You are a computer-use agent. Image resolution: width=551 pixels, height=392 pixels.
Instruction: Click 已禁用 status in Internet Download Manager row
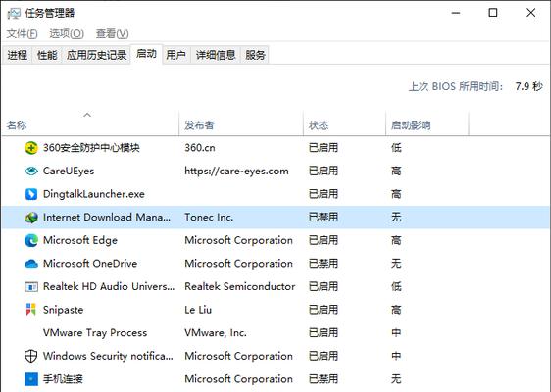[x=324, y=218]
